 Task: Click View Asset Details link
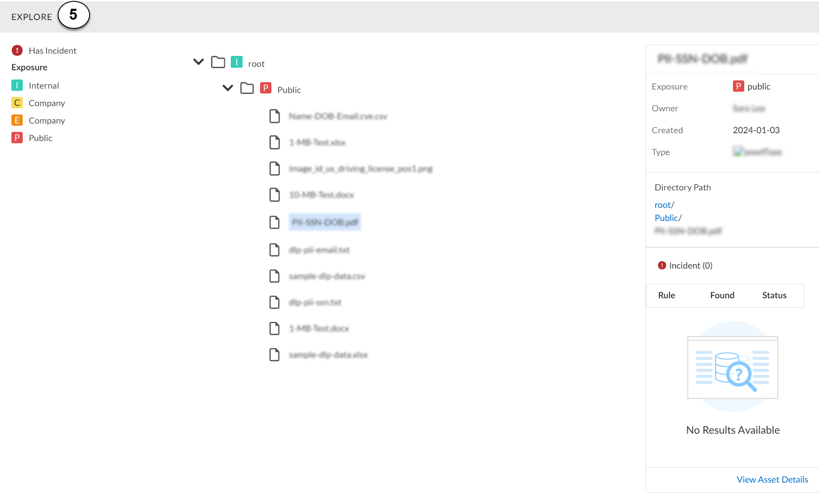click(772, 480)
